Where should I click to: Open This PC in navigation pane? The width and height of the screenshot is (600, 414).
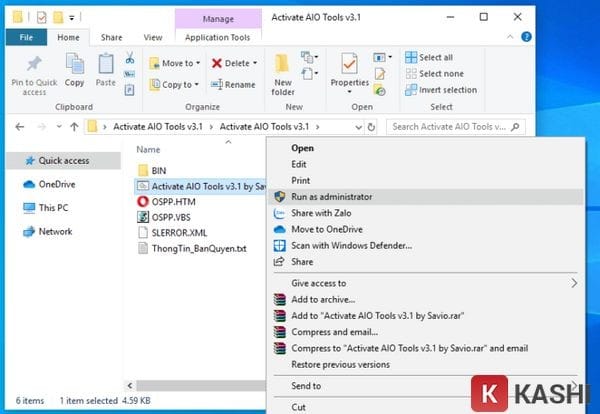(x=46, y=208)
